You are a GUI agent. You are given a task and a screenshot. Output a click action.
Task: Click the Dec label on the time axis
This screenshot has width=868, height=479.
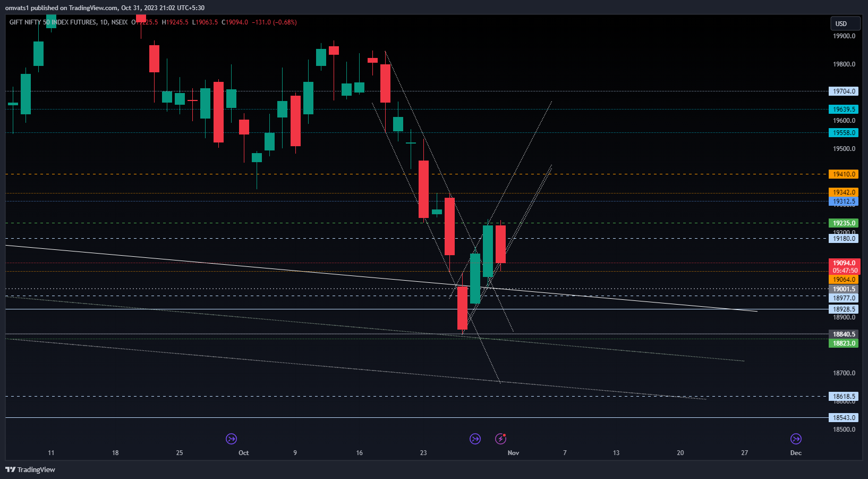click(x=796, y=453)
